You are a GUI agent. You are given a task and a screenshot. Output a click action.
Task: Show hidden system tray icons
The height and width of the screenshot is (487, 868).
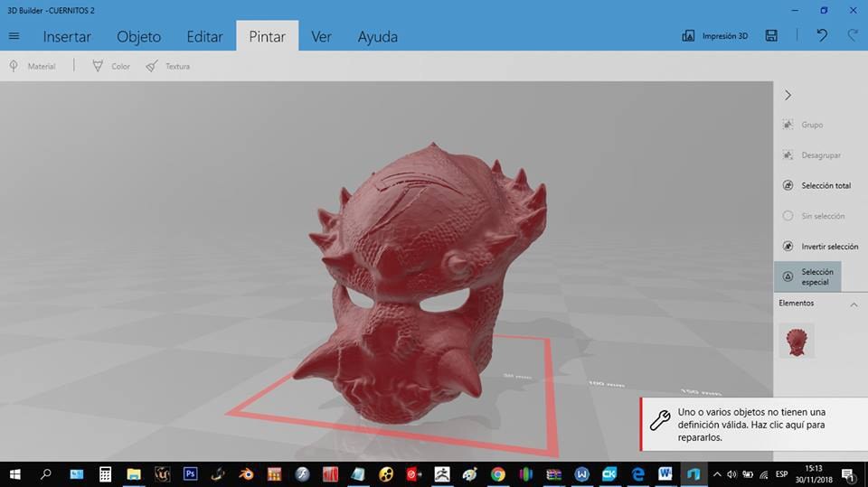click(x=717, y=474)
